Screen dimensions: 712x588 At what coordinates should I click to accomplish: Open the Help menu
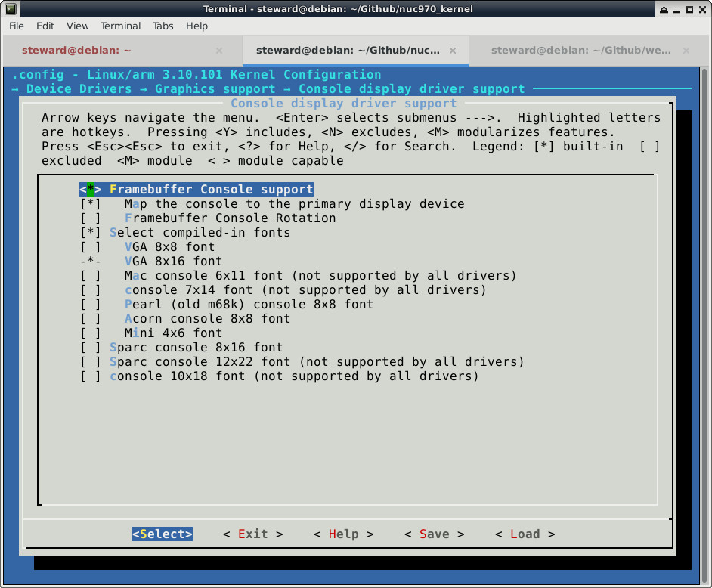point(197,26)
